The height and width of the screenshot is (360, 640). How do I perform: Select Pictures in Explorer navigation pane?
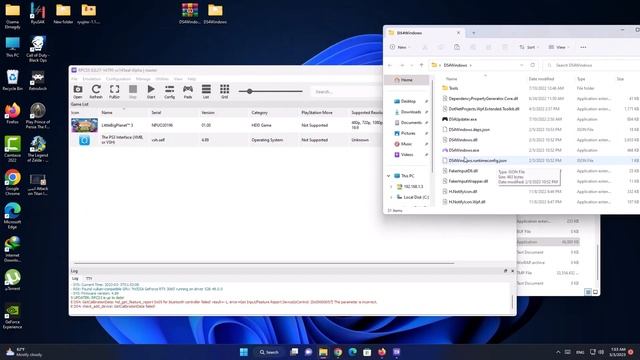click(x=408, y=133)
